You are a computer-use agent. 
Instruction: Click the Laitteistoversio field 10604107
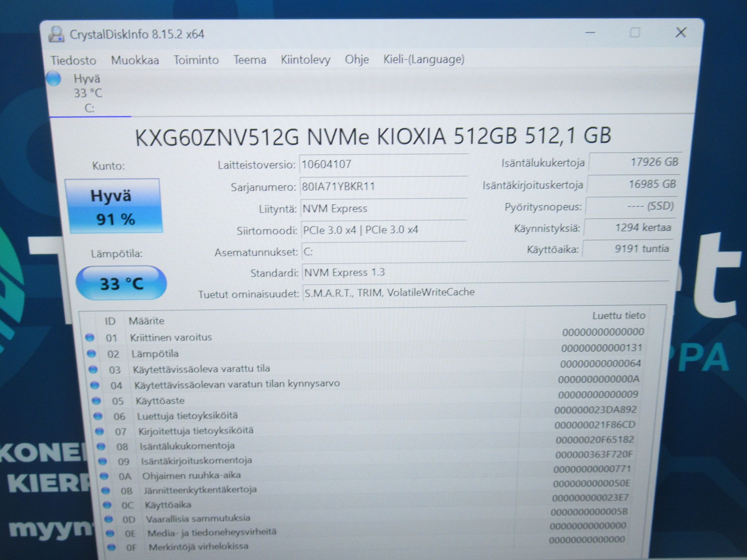point(383,164)
